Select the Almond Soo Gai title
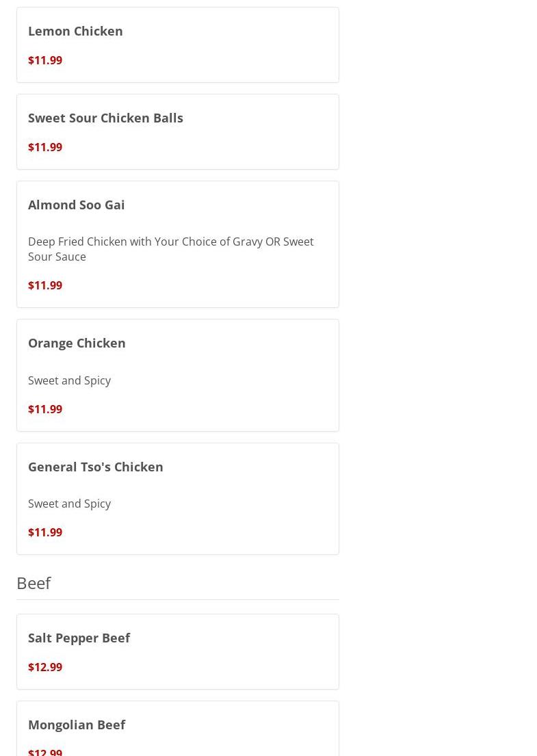The width and height of the screenshot is (537, 756). [77, 205]
